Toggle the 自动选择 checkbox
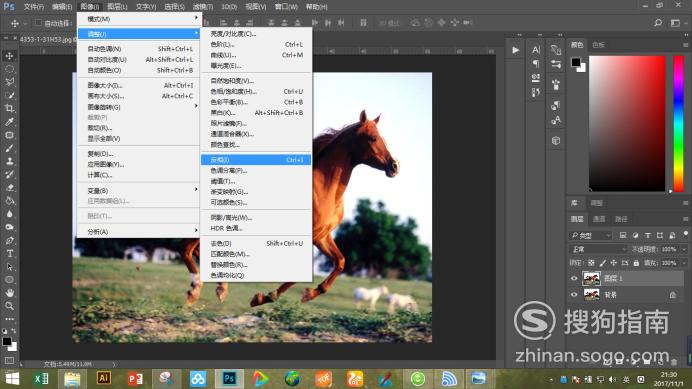 coord(38,23)
